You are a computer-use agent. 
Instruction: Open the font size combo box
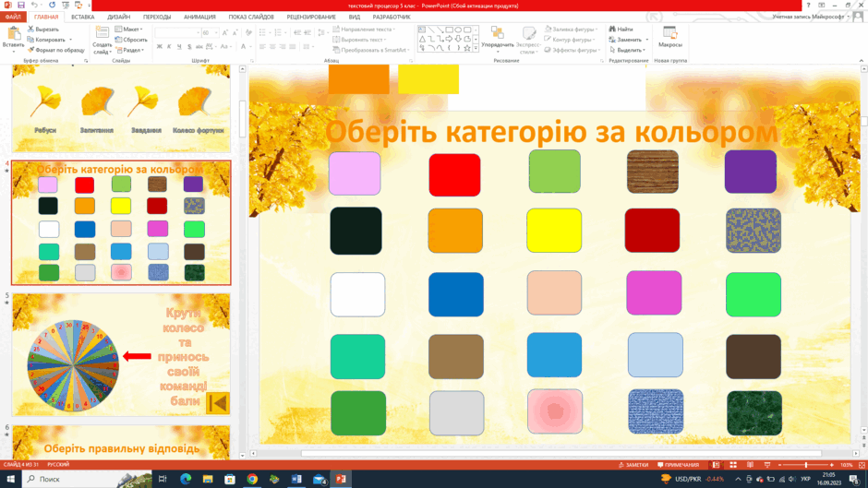pyautogui.click(x=210, y=32)
